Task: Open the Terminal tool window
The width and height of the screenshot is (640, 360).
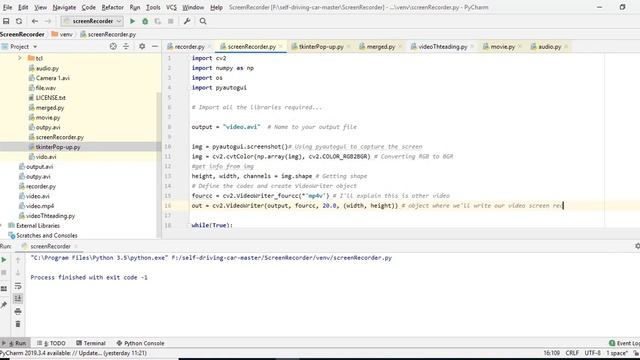Action: click(x=91, y=343)
